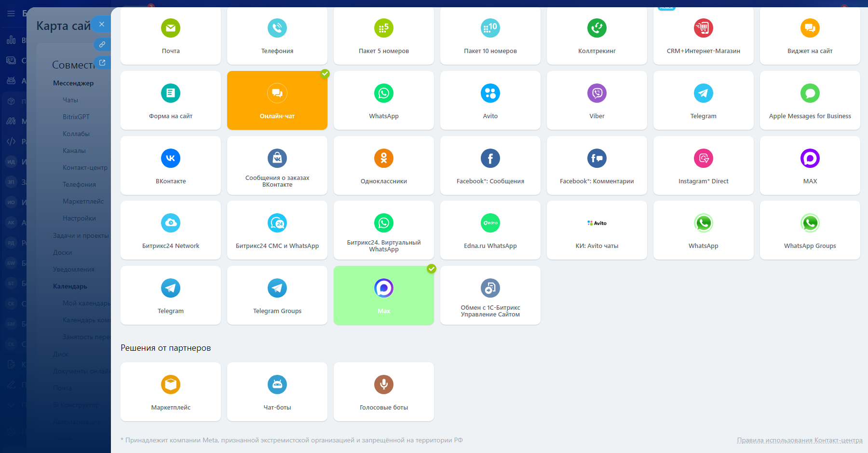Click the MAX icon beside Instagram* Direct
The height and width of the screenshot is (453, 868).
(810, 158)
